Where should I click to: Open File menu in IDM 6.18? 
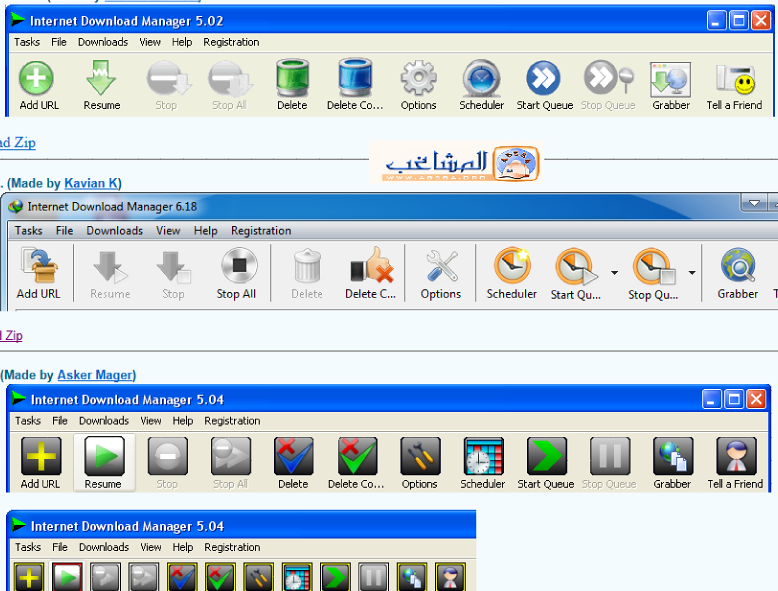[65, 231]
